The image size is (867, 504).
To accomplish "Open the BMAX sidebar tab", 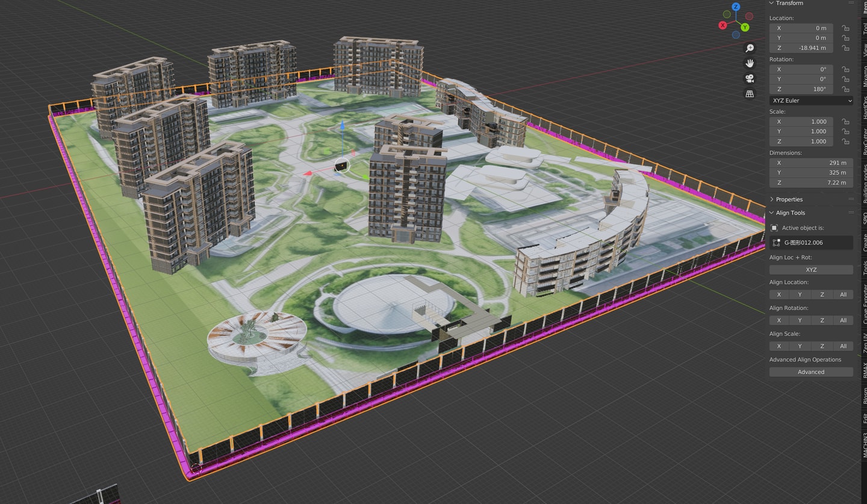I will pos(865,370).
